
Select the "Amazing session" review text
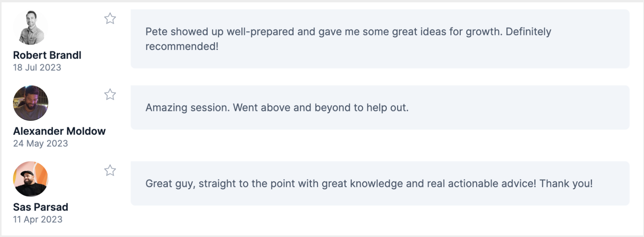click(x=277, y=107)
